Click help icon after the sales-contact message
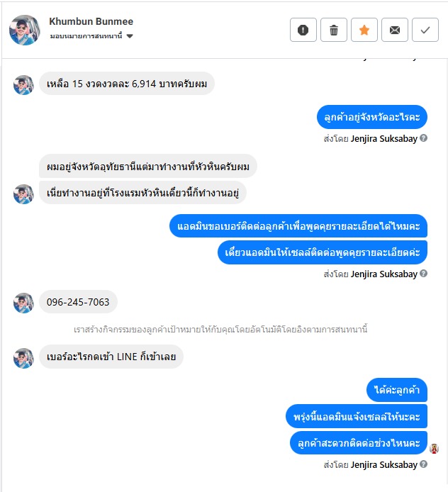 [x=423, y=274]
